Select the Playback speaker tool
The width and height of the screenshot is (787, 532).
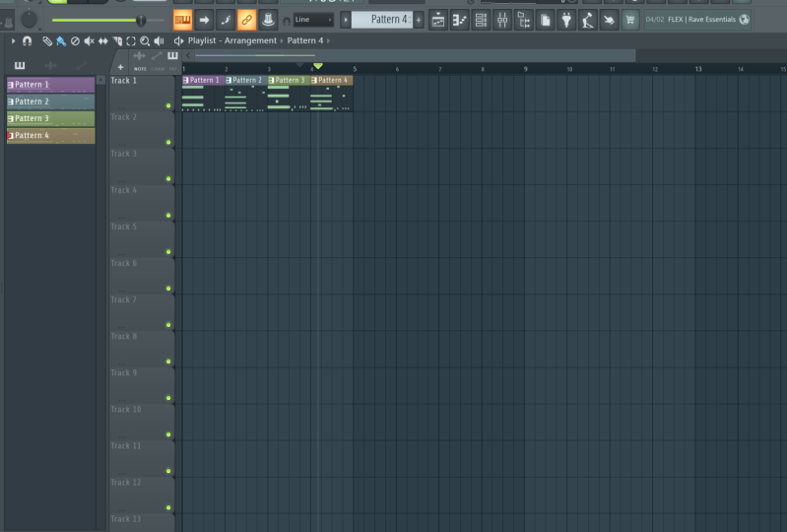[x=160, y=41]
